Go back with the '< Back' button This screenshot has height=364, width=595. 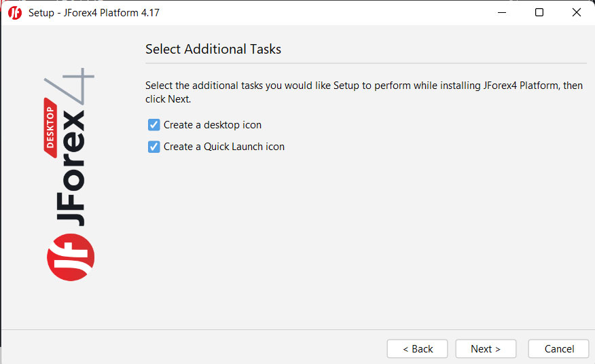pyautogui.click(x=417, y=349)
